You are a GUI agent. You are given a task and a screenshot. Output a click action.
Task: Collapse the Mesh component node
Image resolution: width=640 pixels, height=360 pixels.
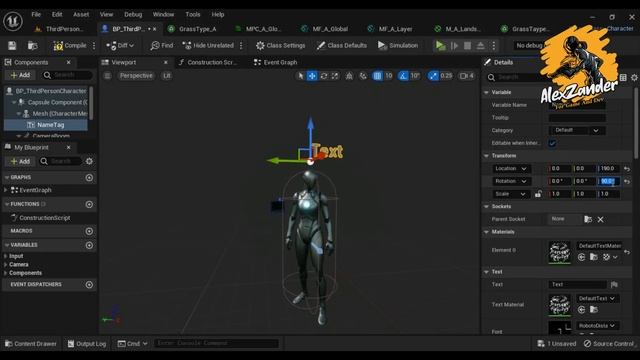tap(19, 113)
